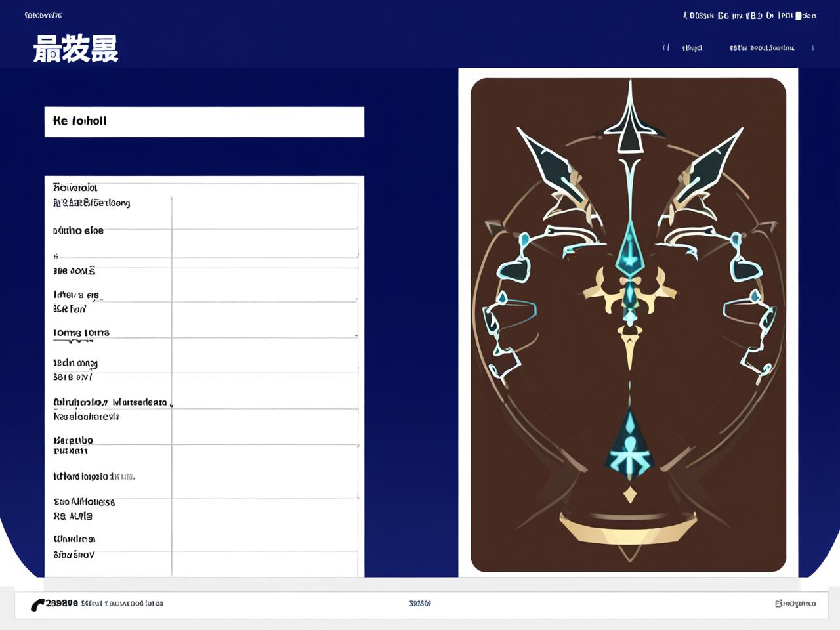Click the phone number text in the footer

[x=62, y=603]
